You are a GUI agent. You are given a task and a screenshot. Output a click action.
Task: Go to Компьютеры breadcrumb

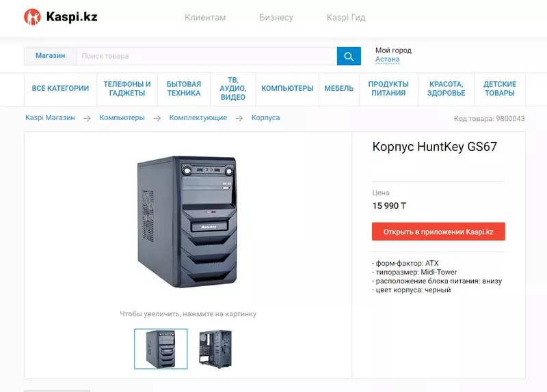[x=122, y=117]
